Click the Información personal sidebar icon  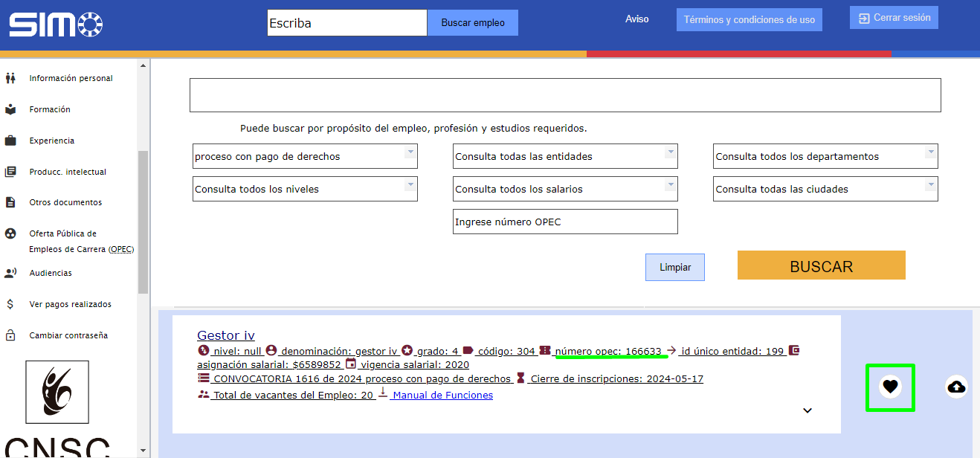tap(10, 78)
